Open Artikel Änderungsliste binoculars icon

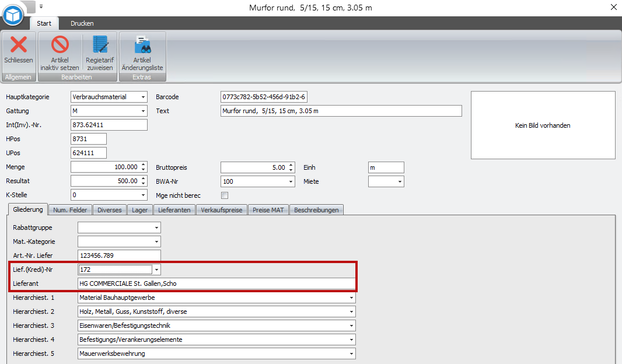click(x=142, y=45)
